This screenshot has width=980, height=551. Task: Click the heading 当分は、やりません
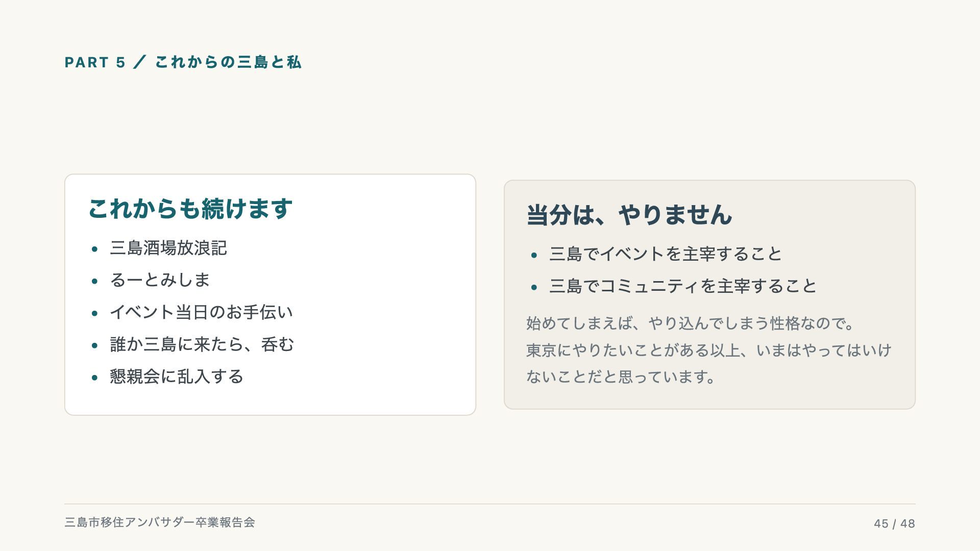tap(629, 215)
